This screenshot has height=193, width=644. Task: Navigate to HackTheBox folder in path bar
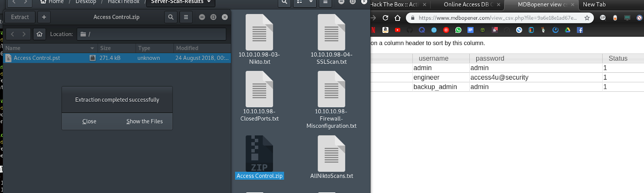click(124, 2)
